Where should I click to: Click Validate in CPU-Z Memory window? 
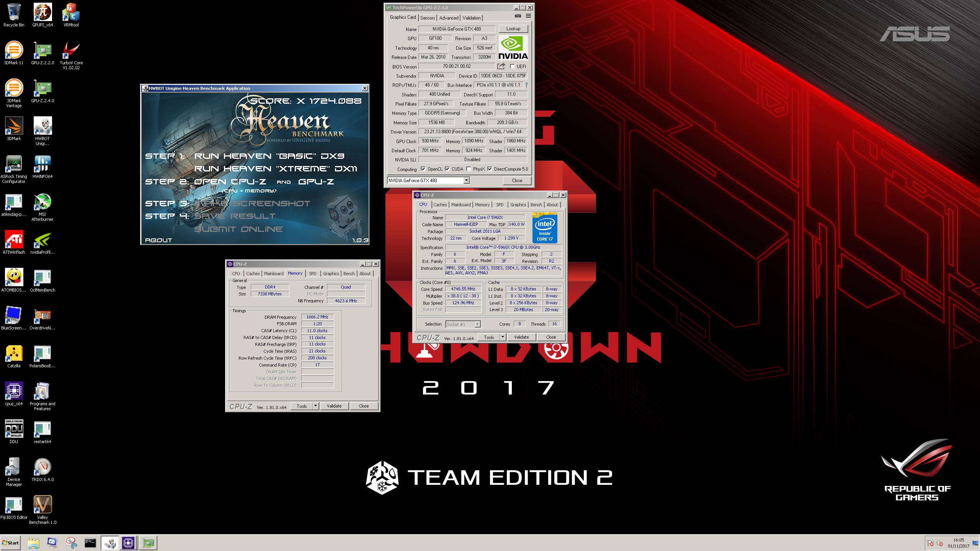tap(334, 406)
